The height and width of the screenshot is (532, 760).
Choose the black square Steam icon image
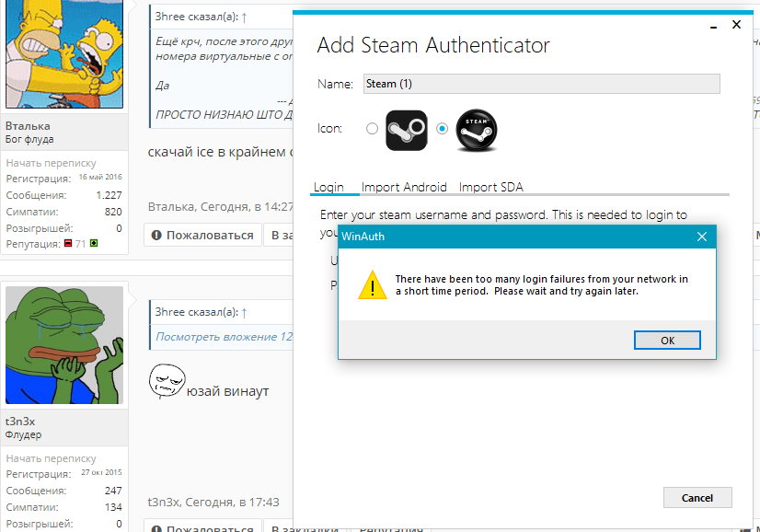click(x=406, y=130)
